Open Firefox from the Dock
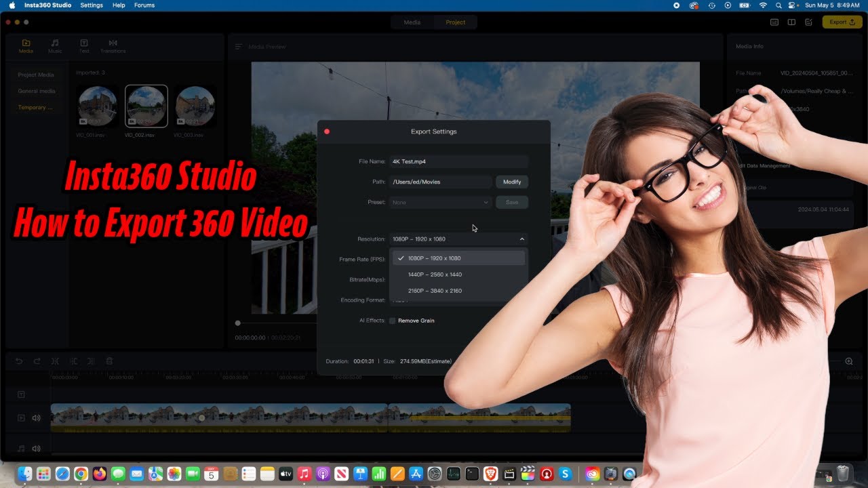 100,474
